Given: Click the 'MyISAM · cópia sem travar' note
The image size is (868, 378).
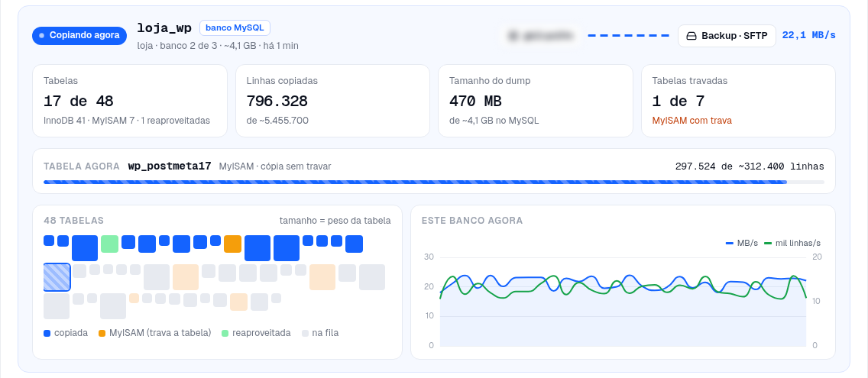Looking at the screenshot, I should click(x=275, y=166).
